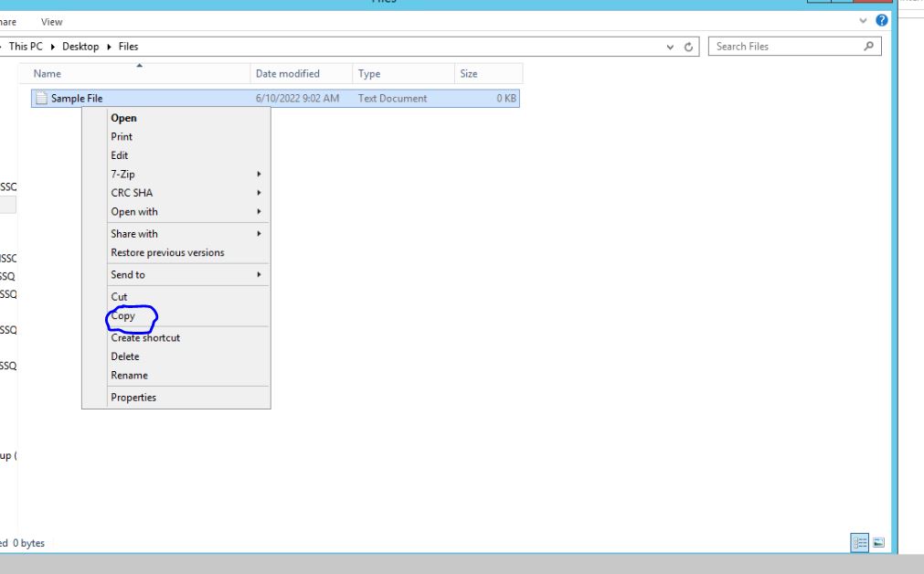
Task: Click Restore previous versions menu entry
Action: 167,252
